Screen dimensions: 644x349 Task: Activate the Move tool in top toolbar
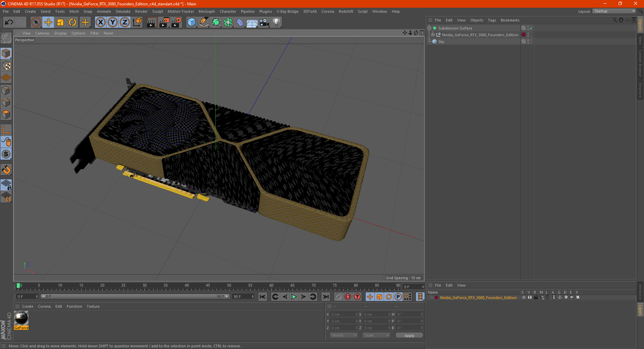tap(48, 22)
